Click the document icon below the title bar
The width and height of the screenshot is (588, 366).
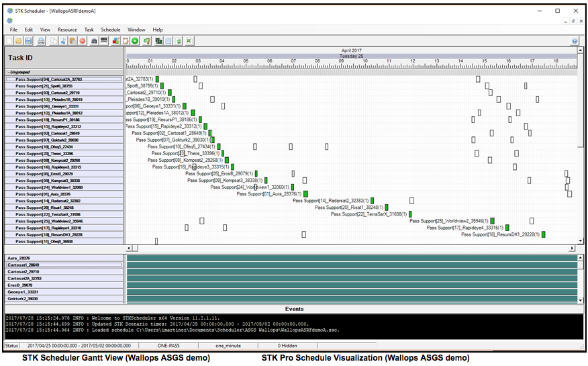click(x=10, y=21)
